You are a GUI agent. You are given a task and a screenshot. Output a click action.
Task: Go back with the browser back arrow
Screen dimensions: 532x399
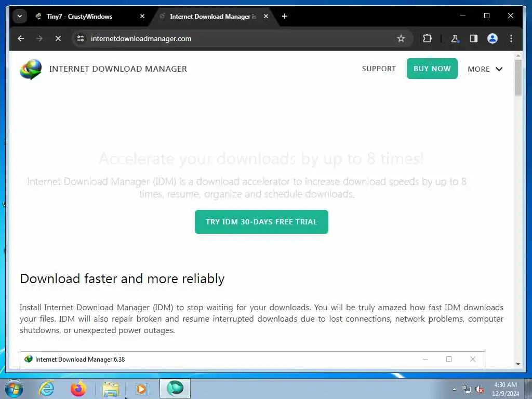point(21,38)
